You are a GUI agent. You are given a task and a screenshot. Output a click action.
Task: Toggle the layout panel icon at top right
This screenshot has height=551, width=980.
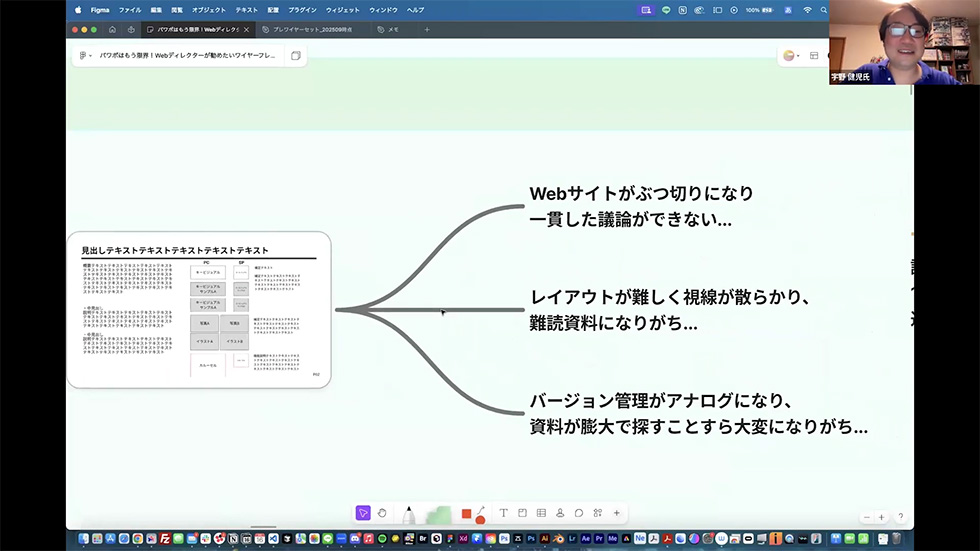(x=814, y=56)
